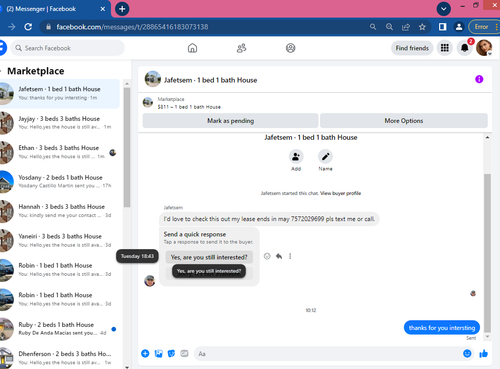
Task: Go to Facebook Home feed
Action: click(x=192, y=48)
